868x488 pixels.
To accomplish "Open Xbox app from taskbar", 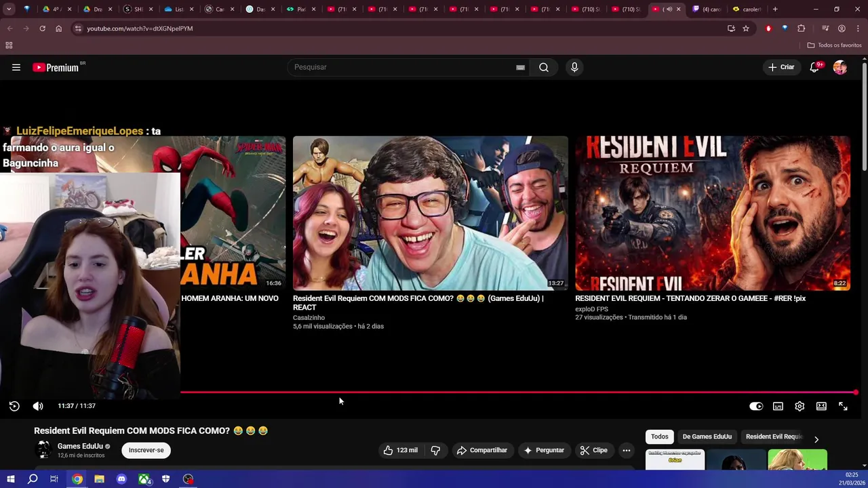I will click(x=144, y=479).
